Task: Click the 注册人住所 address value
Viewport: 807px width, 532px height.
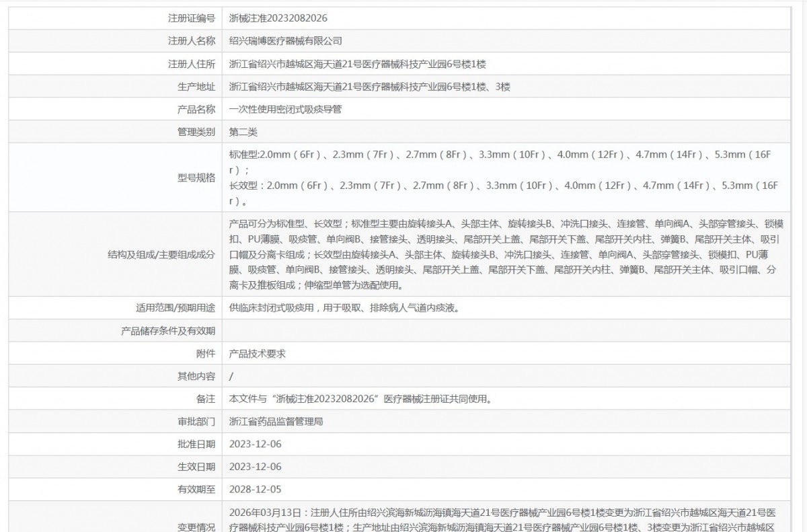Action: [357, 64]
